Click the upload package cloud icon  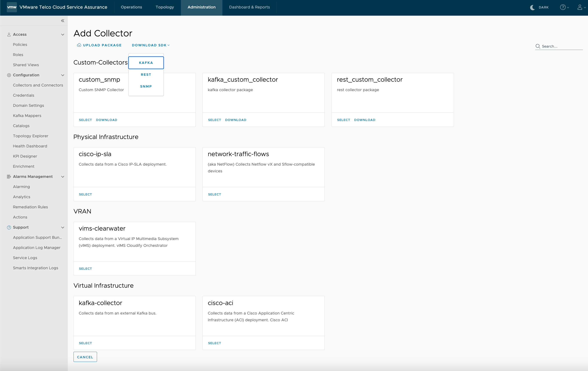(x=79, y=45)
